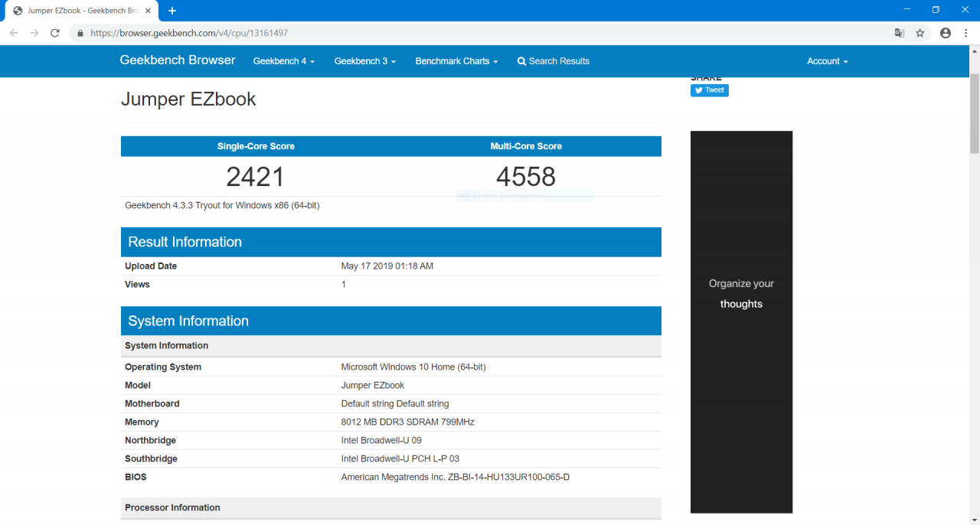The image size is (980, 525).
Task: Go forward using the browser forward arrow
Action: [34, 33]
